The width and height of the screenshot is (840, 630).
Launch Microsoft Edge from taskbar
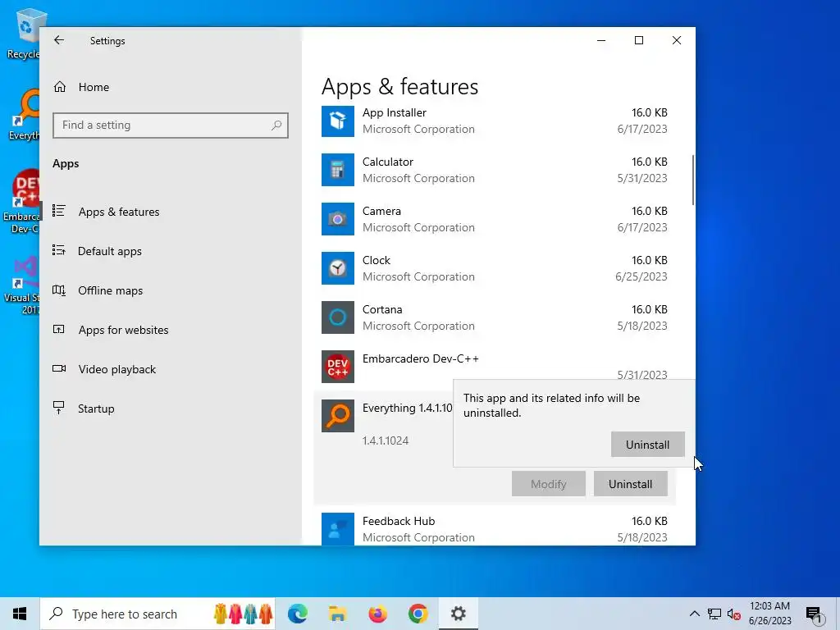pos(298,614)
